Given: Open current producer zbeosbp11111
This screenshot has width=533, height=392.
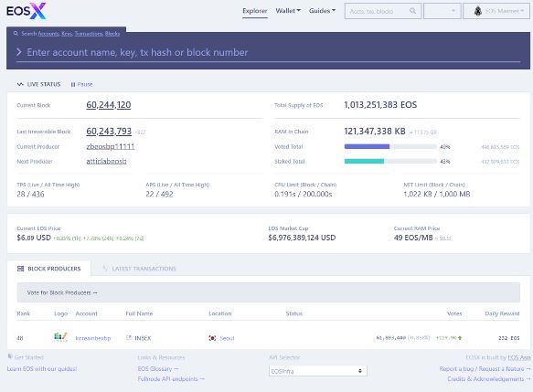Looking at the screenshot, I should 111,146.
